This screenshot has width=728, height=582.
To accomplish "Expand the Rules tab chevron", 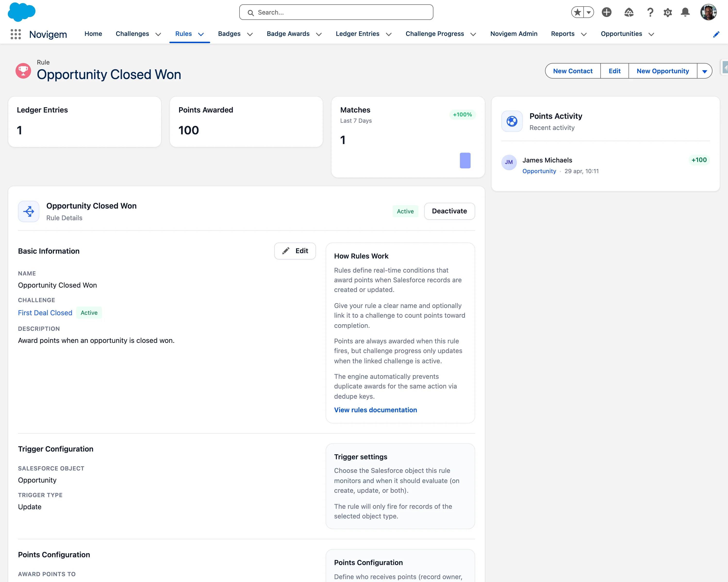I will (x=201, y=34).
